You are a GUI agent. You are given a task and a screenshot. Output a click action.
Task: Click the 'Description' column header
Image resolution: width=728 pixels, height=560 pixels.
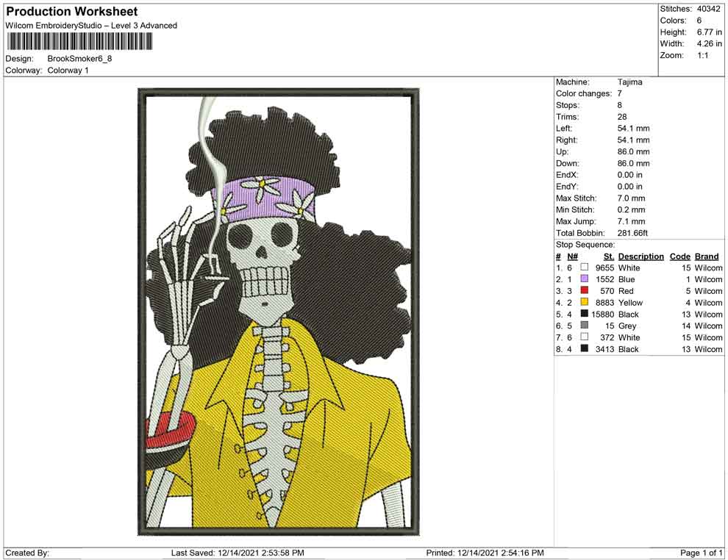tap(640, 256)
